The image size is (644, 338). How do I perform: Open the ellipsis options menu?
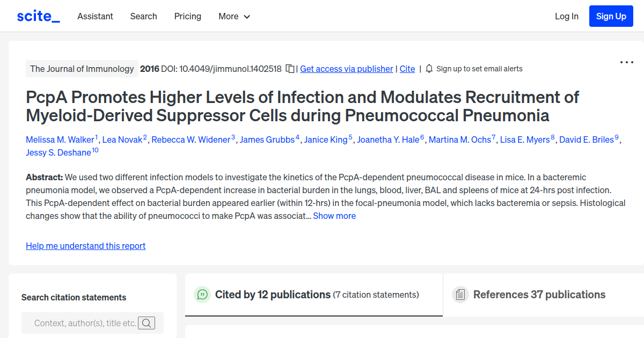coord(626,62)
